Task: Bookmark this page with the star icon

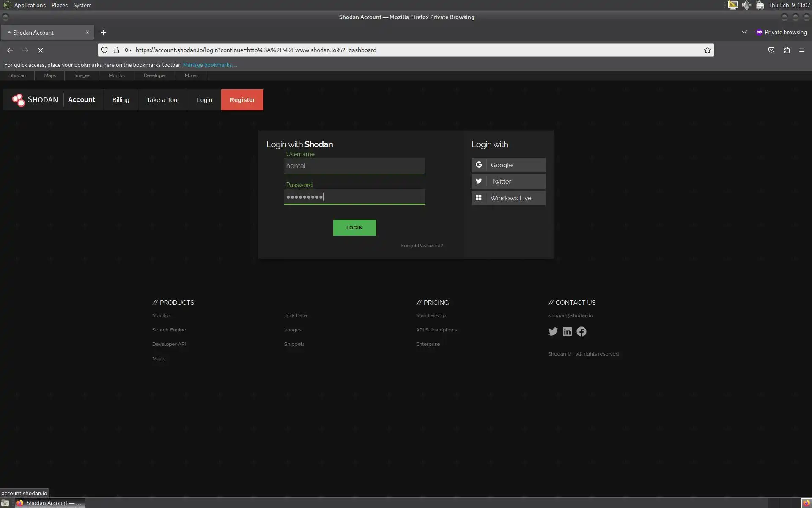Action: (707, 50)
